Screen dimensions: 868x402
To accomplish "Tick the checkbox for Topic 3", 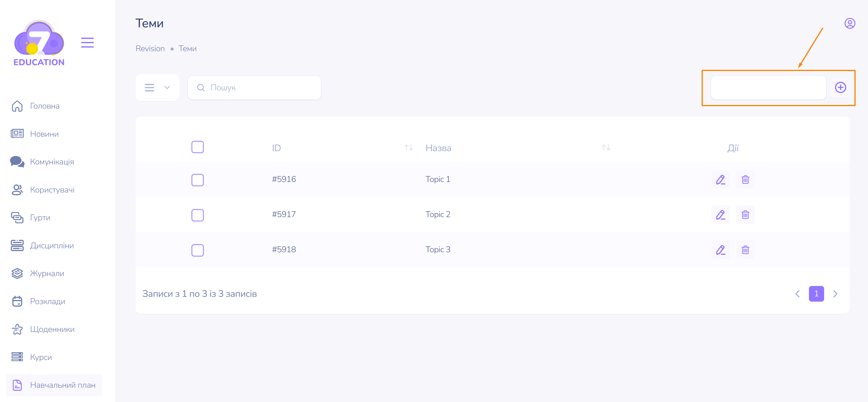I will pyautogui.click(x=197, y=250).
